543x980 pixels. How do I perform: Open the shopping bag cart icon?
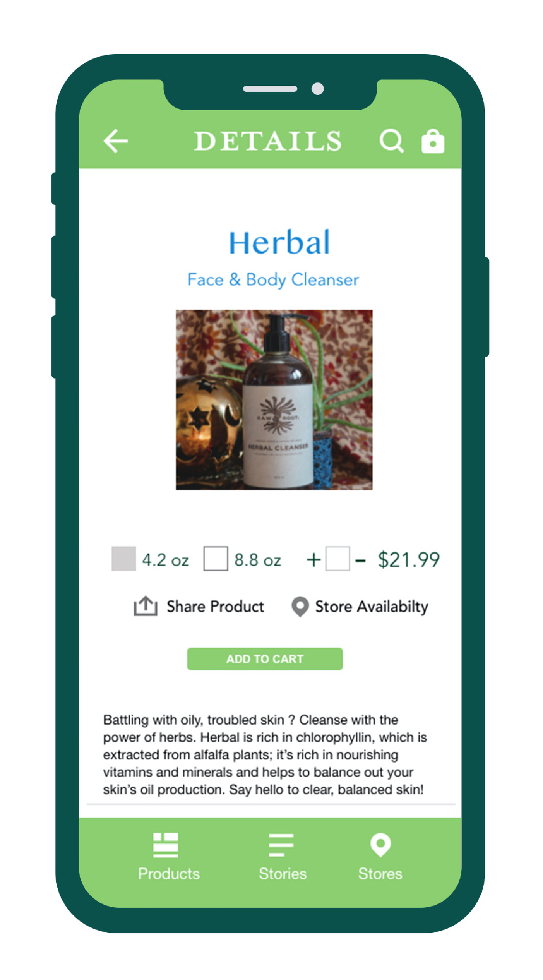(x=433, y=141)
